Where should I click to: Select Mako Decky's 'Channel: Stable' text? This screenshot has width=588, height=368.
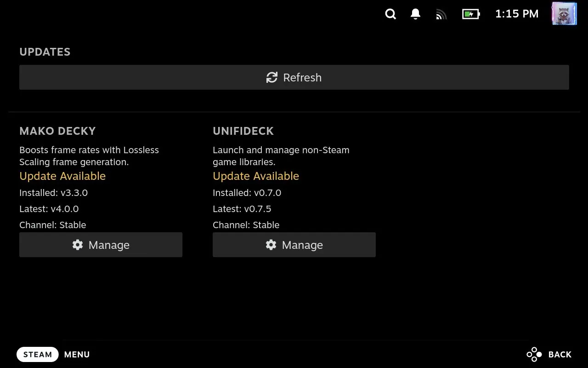pos(53,225)
